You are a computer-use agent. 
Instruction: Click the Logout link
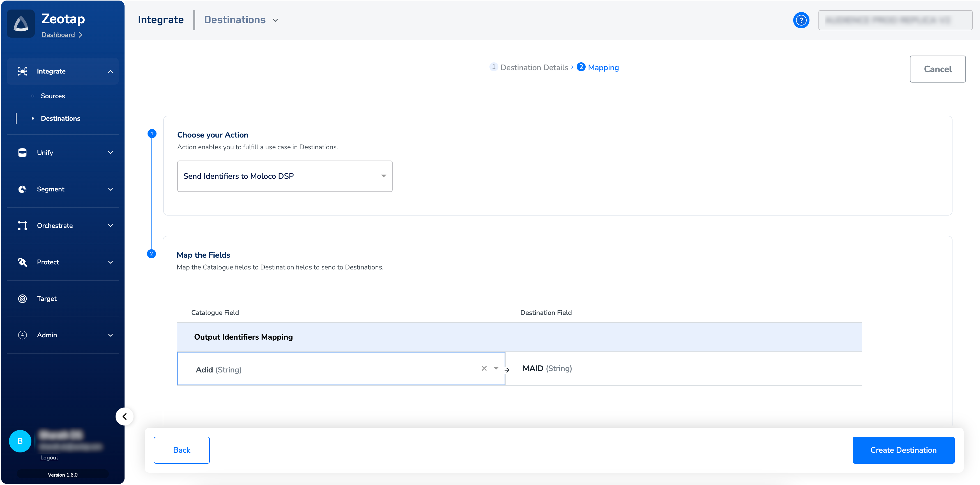point(49,457)
